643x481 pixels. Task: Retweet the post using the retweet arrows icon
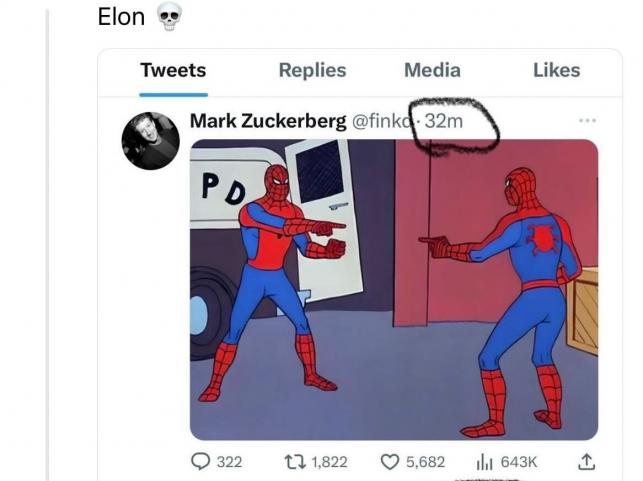pyautogui.click(x=295, y=461)
